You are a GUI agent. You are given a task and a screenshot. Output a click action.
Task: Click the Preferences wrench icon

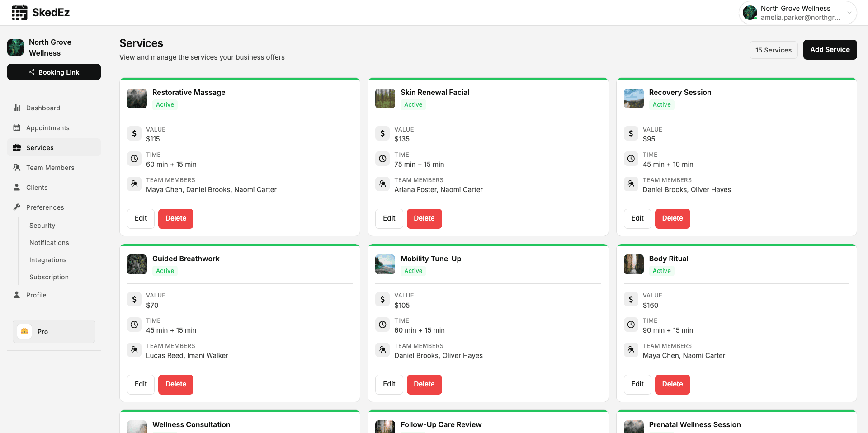17,207
